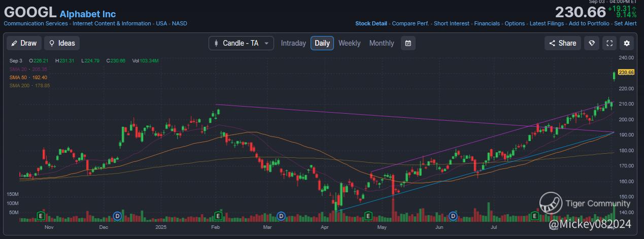Click the +19.31 price change value
This screenshot has height=239, width=644.
[623, 9]
